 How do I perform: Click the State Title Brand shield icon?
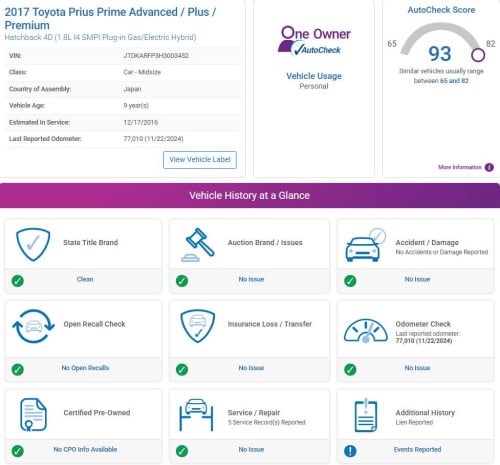(x=33, y=244)
